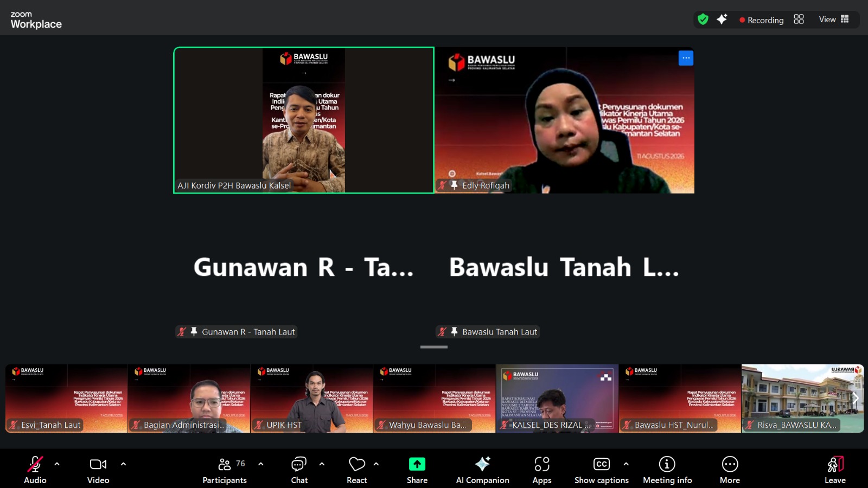This screenshot has width=868, height=488.
Task: Open the More options menu
Action: pyautogui.click(x=730, y=470)
